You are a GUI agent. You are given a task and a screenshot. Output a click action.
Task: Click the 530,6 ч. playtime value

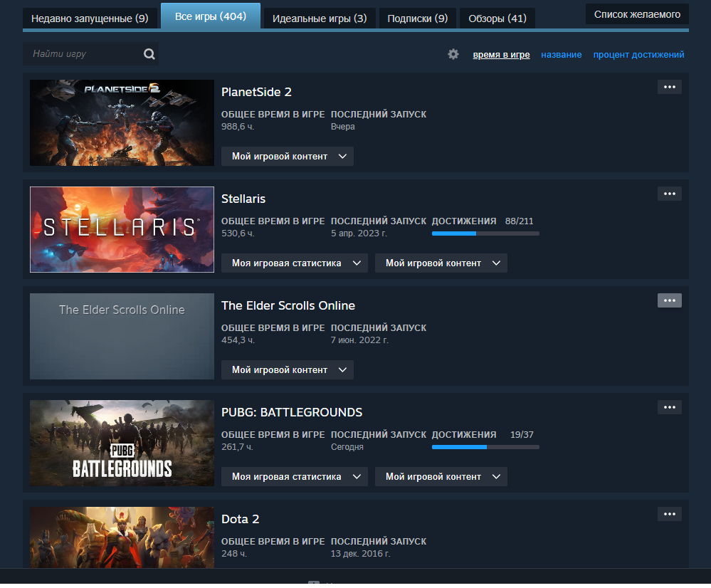(x=238, y=233)
